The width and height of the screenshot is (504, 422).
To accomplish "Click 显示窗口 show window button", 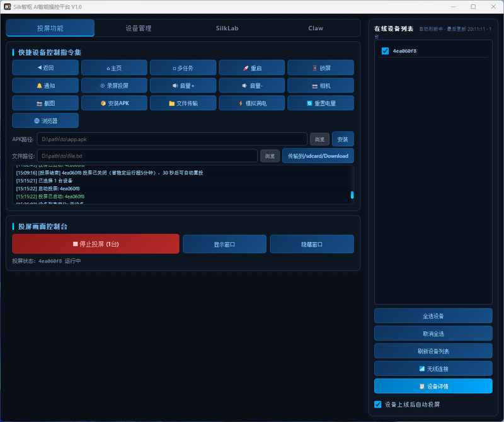I will [x=224, y=244].
